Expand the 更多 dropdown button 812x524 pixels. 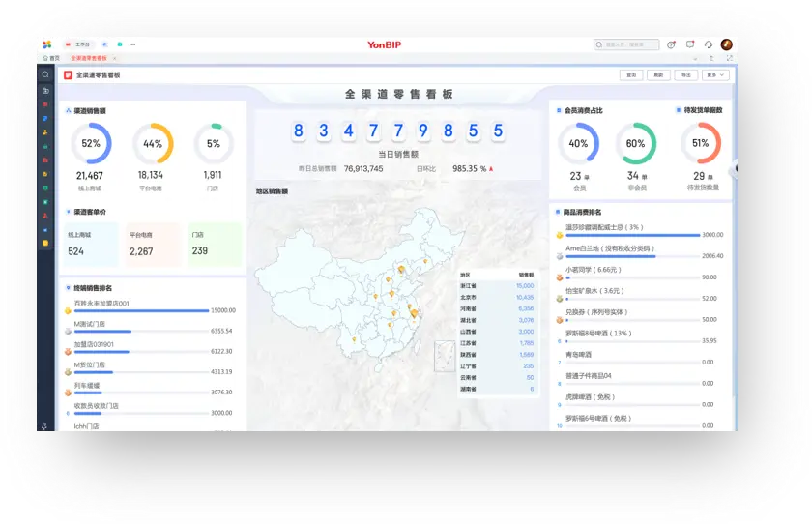[715, 74]
